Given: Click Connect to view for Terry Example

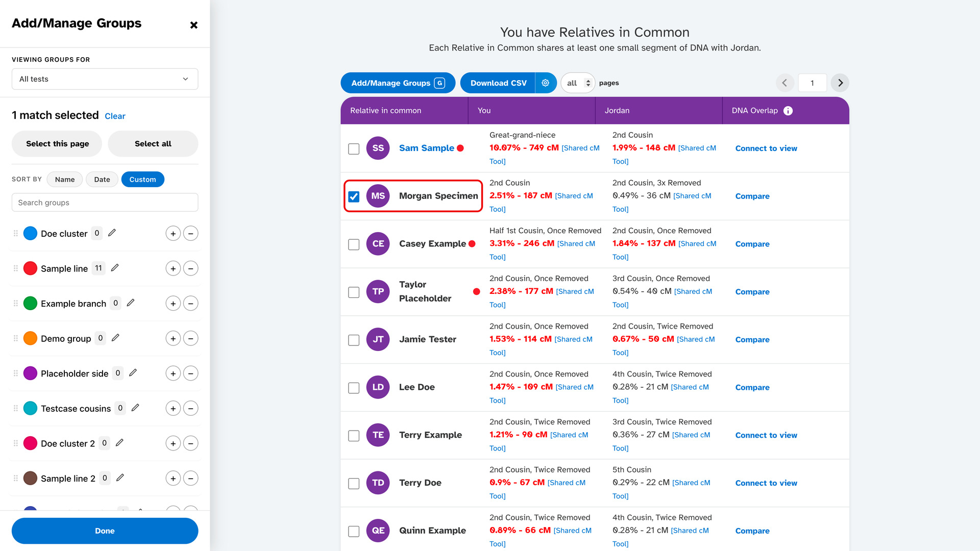Looking at the screenshot, I should pyautogui.click(x=766, y=435).
